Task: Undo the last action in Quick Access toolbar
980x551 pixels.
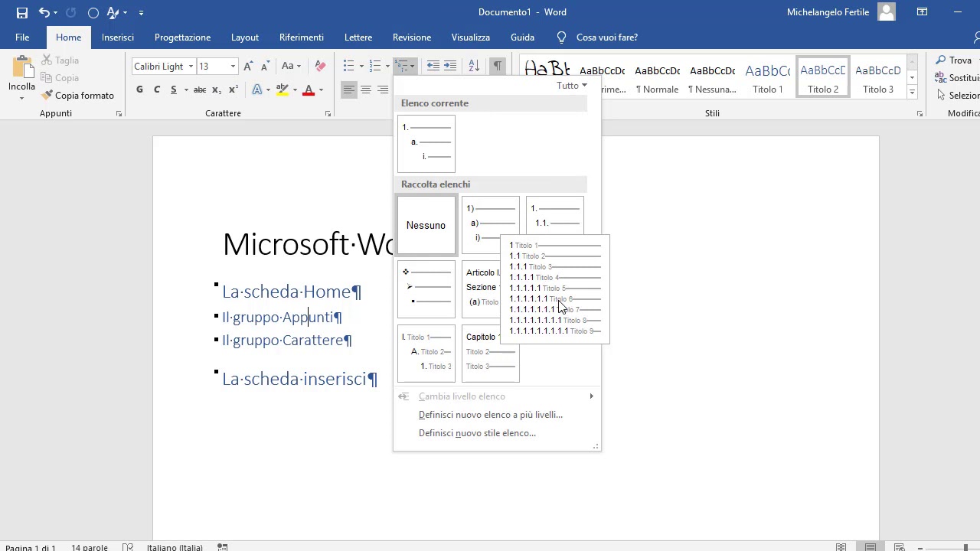Action: coord(44,12)
